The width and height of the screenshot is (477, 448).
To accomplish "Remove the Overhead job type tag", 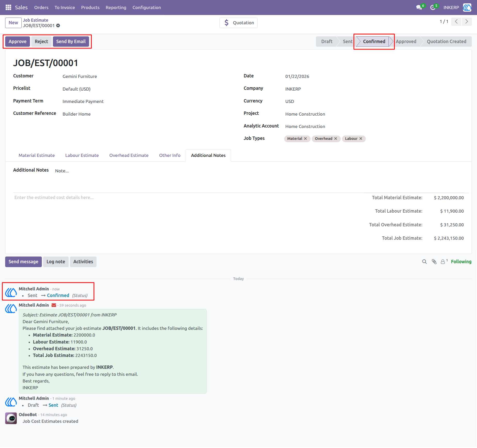I will click(x=336, y=139).
